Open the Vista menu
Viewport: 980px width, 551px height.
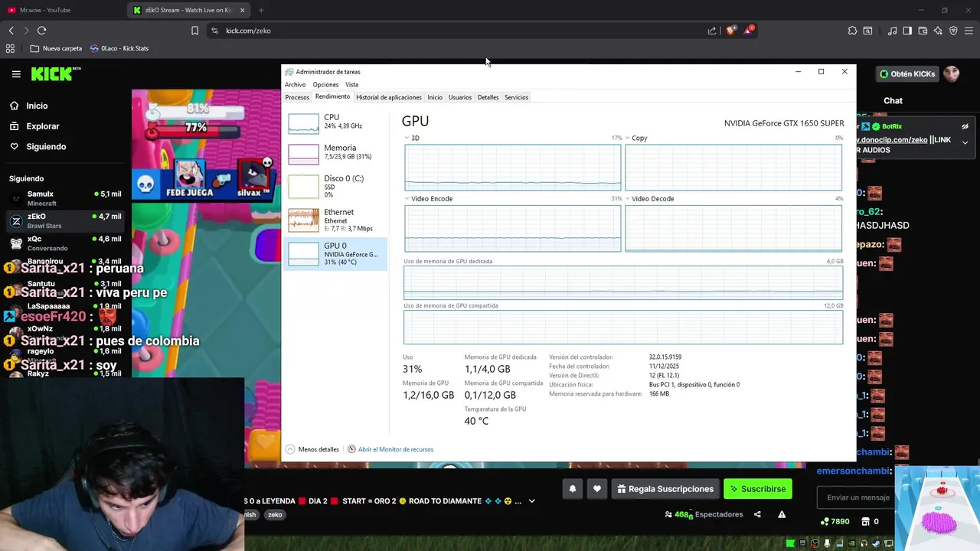(351, 85)
